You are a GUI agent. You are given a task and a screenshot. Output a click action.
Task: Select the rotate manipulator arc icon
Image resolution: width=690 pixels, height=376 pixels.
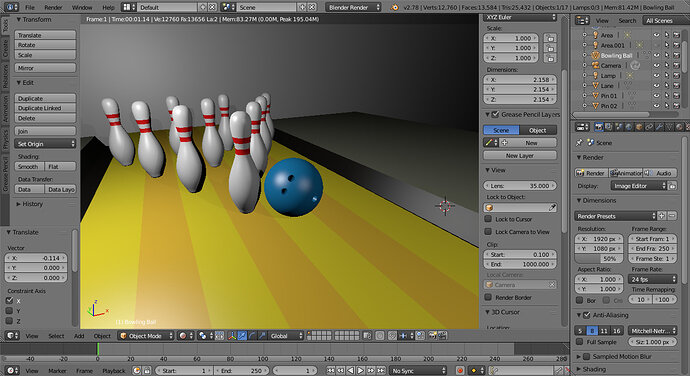pos(252,336)
